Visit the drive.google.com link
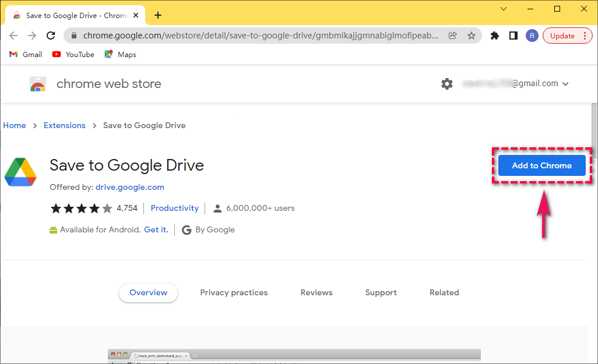This screenshot has width=598, height=364. click(129, 187)
